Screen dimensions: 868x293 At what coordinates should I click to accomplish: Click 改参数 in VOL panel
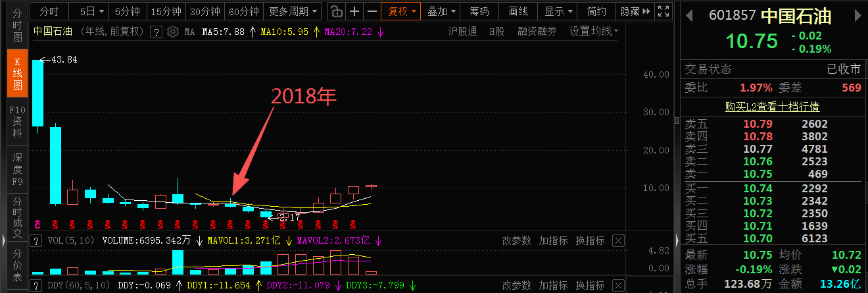click(x=516, y=241)
